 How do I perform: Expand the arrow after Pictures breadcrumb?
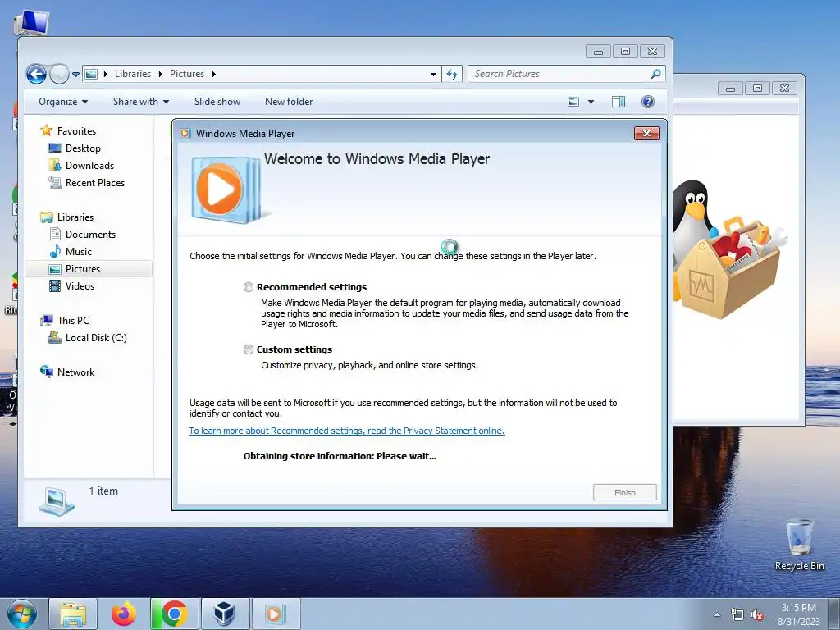pyautogui.click(x=214, y=74)
